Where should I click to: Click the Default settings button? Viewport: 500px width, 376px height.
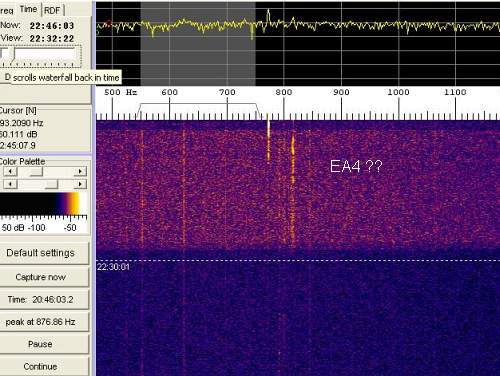[x=40, y=253]
